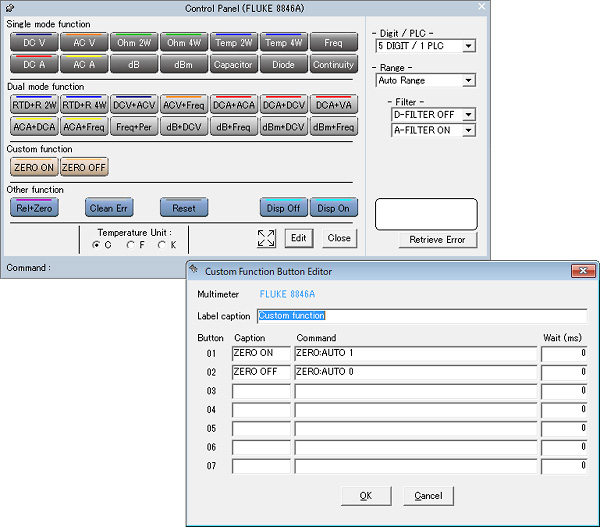The width and height of the screenshot is (600, 527).
Task: Click the expand arrows icon beside Edit
Action: 266,238
